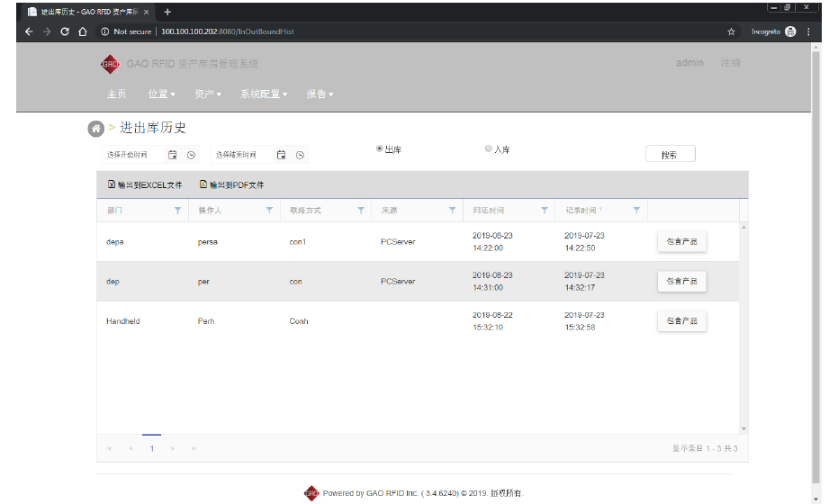The image size is (829, 504).
Task: Expand the 位置 navigation dropdown
Action: tap(161, 94)
